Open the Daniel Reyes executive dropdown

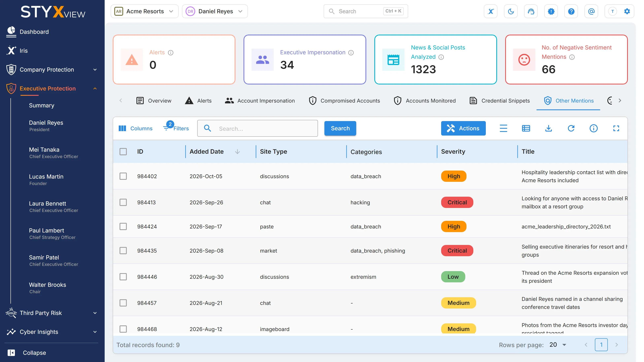[x=215, y=11]
